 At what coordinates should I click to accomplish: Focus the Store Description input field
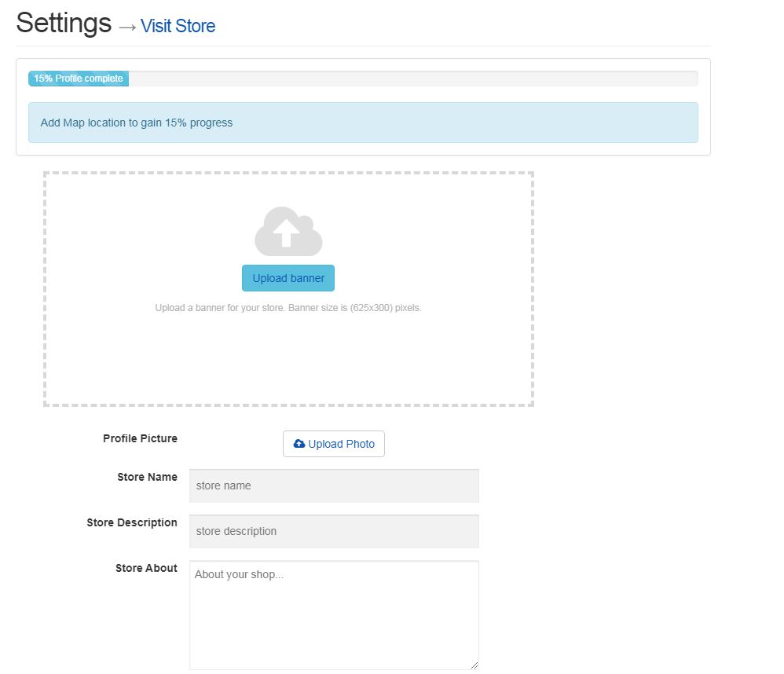click(x=334, y=531)
